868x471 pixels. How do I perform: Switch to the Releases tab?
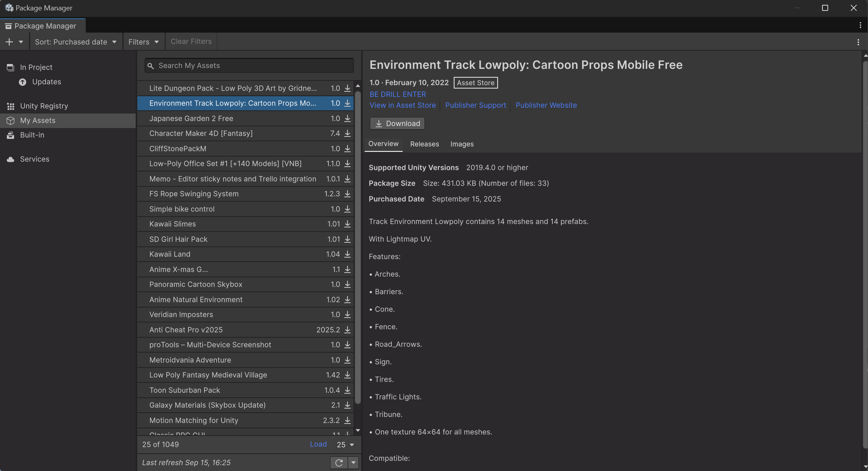pyautogui.click(x=424, y=144)
